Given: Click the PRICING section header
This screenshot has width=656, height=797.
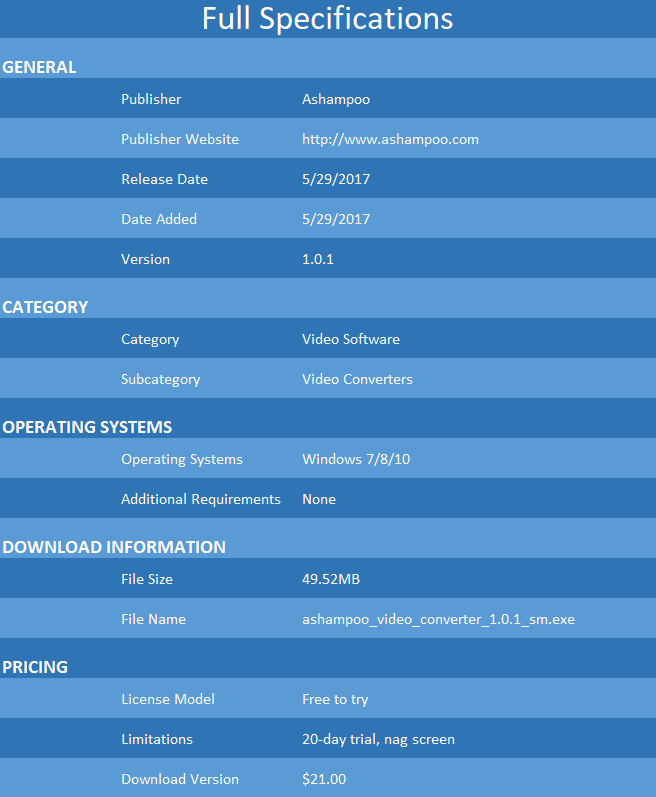Looking at the screenshot, I should [35, 667].
